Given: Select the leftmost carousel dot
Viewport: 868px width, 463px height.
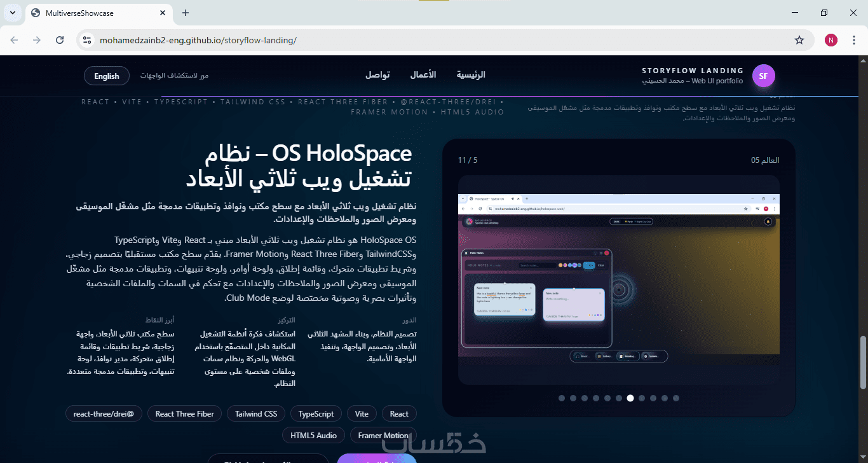Looking at the screenshot, I should pos(562,398).
